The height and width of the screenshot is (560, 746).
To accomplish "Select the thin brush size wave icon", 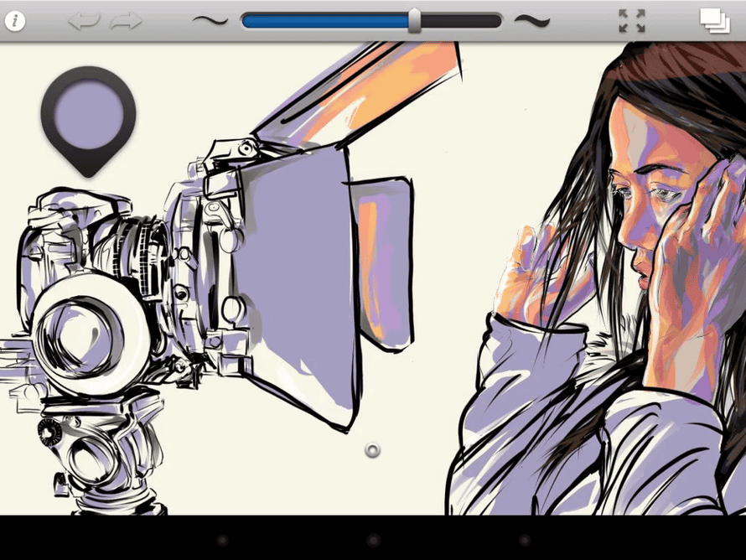I will 210,20.
